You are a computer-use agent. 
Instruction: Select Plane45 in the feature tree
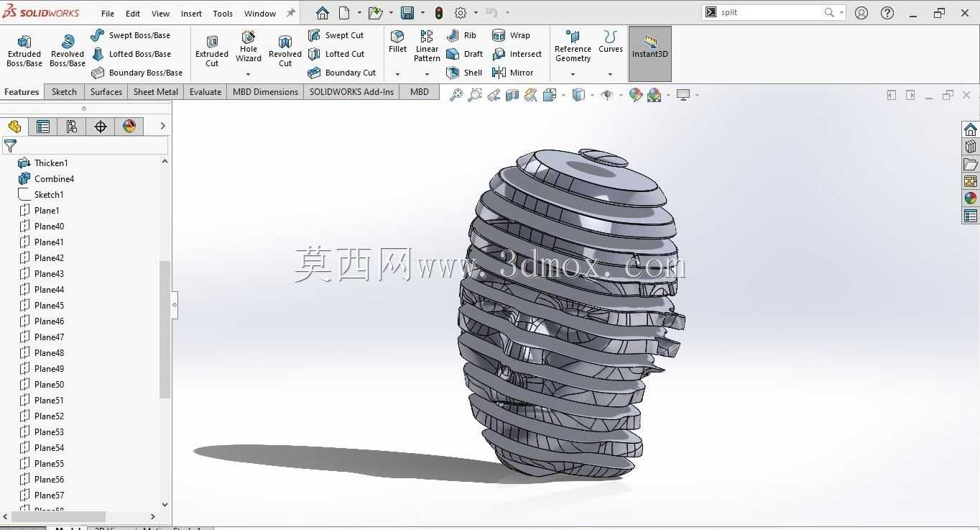pyautogui.click(x=40, y=306)
